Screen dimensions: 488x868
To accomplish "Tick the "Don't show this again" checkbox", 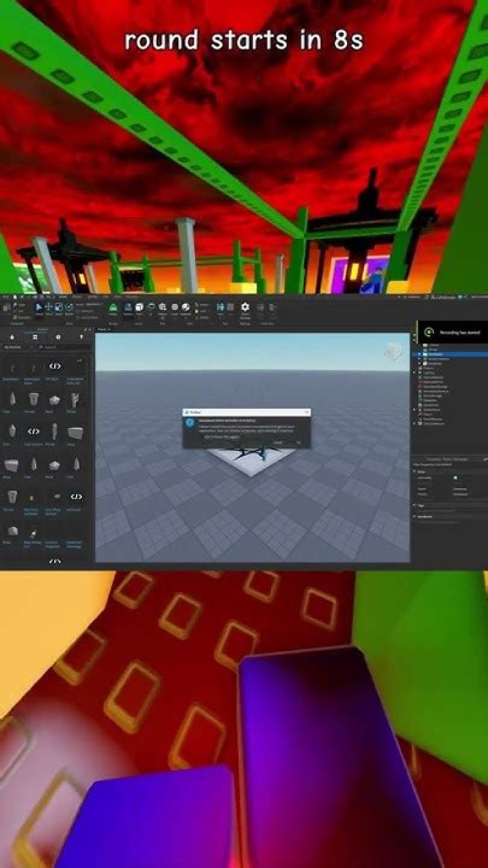I will [203, 437].
